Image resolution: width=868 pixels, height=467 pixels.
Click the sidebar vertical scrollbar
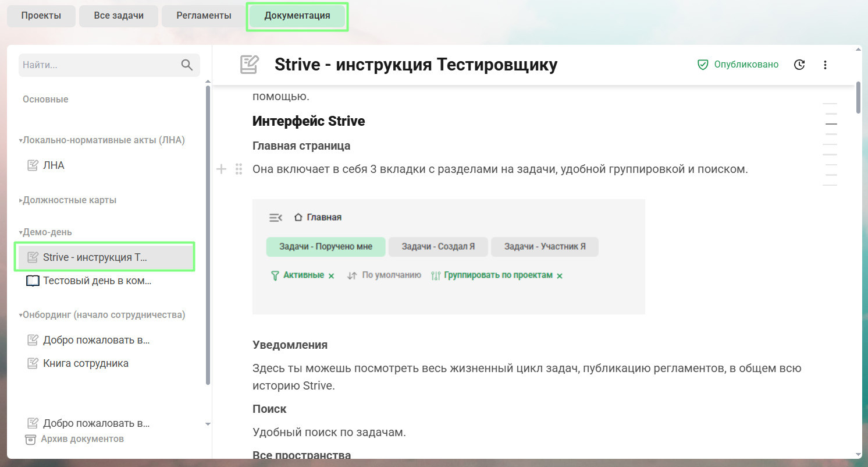208,235
